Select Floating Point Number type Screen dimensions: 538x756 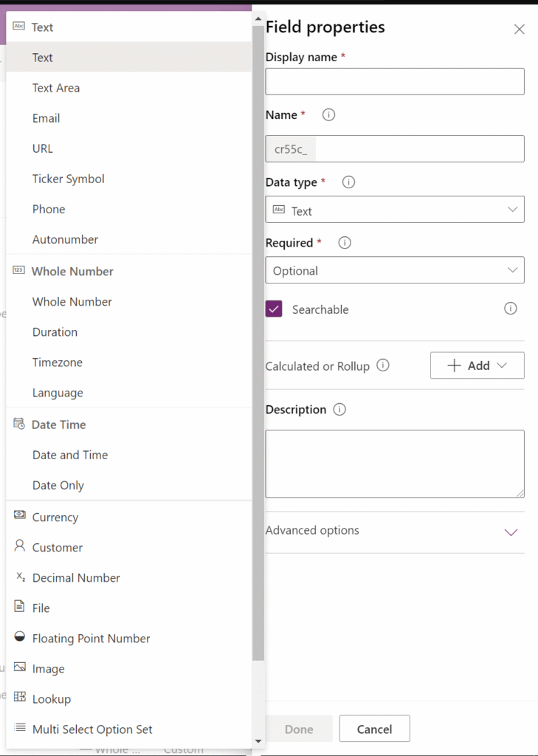coord(128,639)
